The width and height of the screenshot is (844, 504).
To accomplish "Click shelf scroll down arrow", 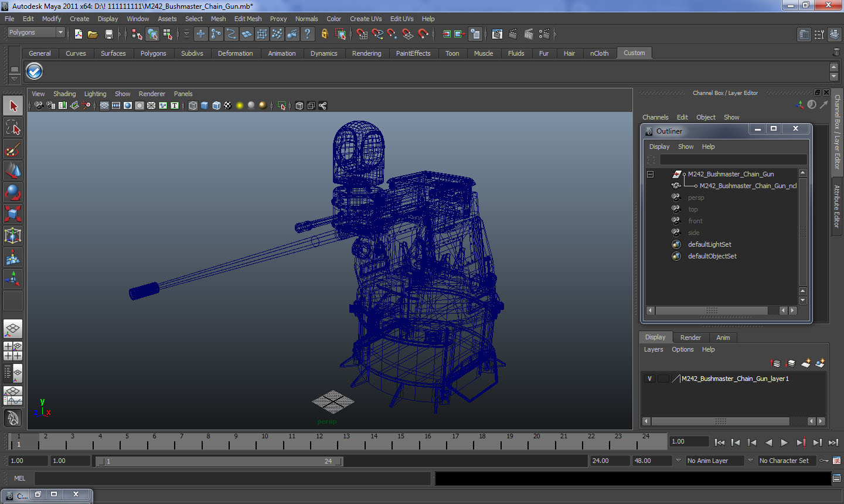I will [834, 77].
